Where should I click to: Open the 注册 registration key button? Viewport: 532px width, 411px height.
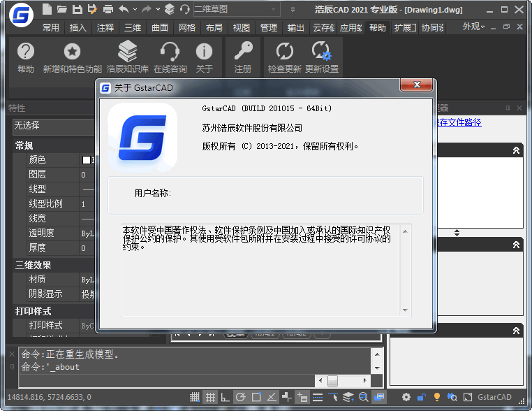click(x=243, y=58)
